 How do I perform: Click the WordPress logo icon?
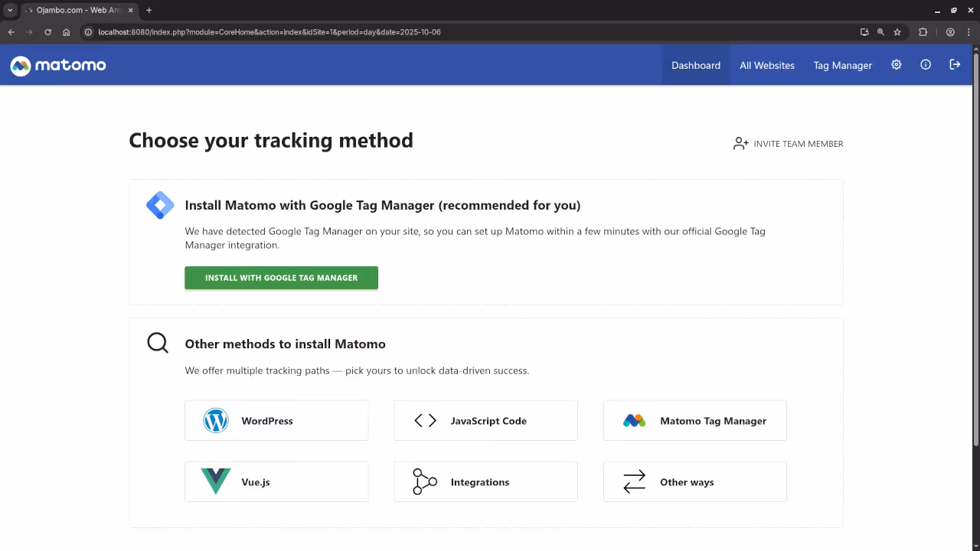pos(216,421)
